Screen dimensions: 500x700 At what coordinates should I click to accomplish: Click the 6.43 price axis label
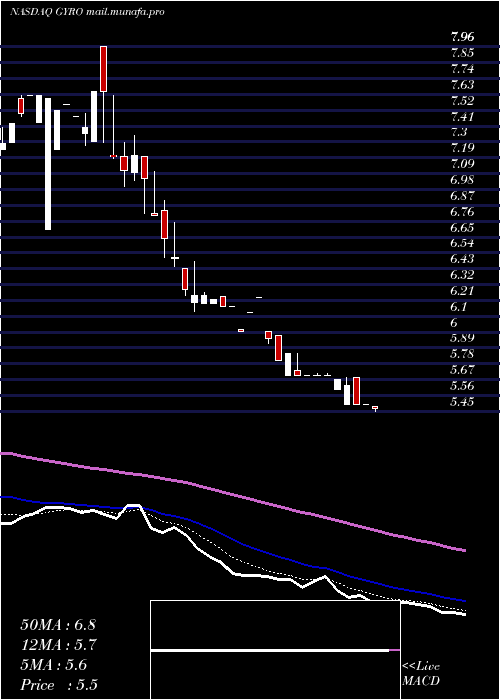[462, 259]
